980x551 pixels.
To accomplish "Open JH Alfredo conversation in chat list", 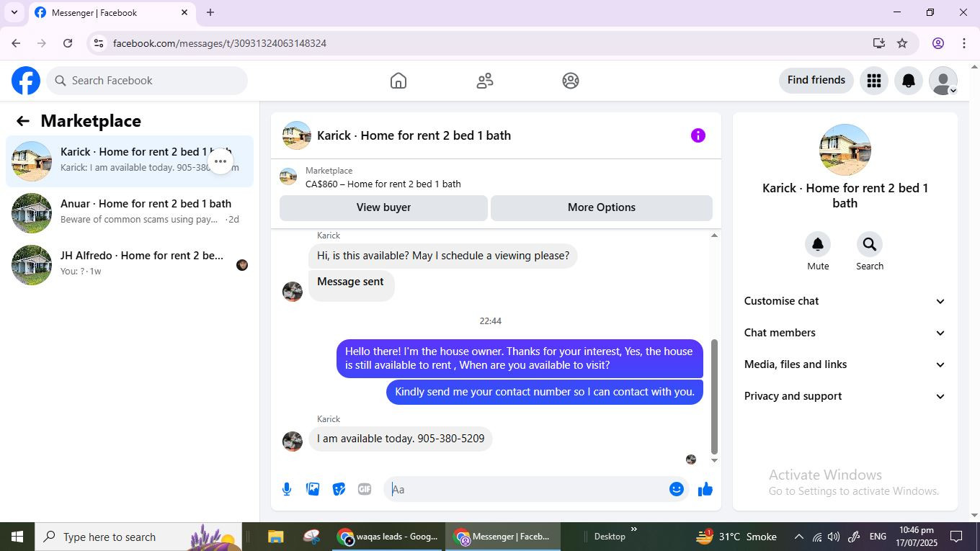I will pyautogui.click(x=130, y=265).
